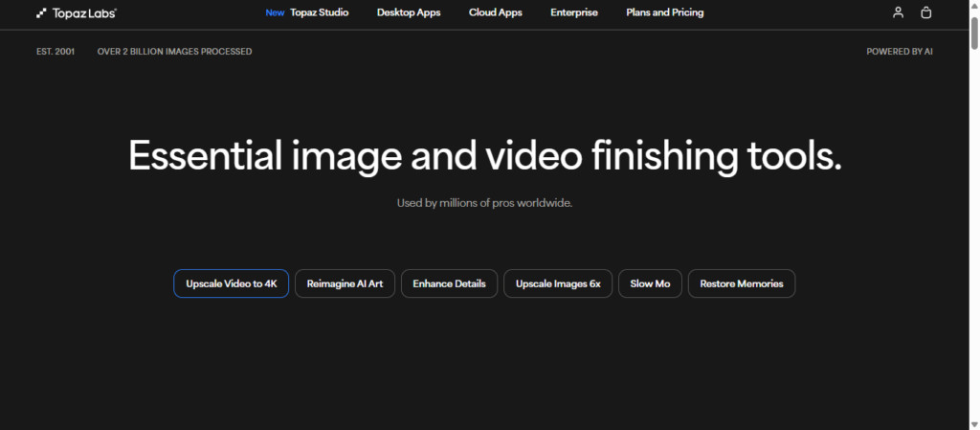Select the Slow Mo button
The height and width of the screenshot is (430, 980).
[650, 283]
